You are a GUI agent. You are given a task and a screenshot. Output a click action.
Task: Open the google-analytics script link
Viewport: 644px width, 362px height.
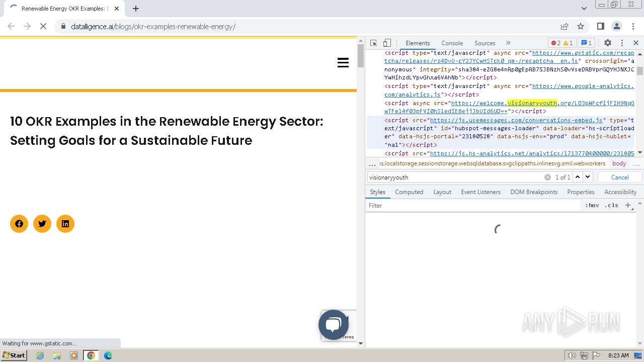509,90
